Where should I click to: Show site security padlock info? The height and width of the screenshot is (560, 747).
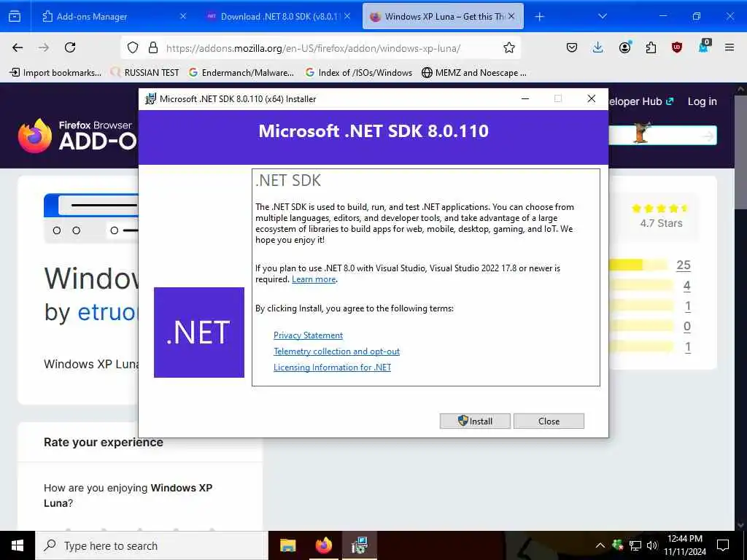coord(153,47)
